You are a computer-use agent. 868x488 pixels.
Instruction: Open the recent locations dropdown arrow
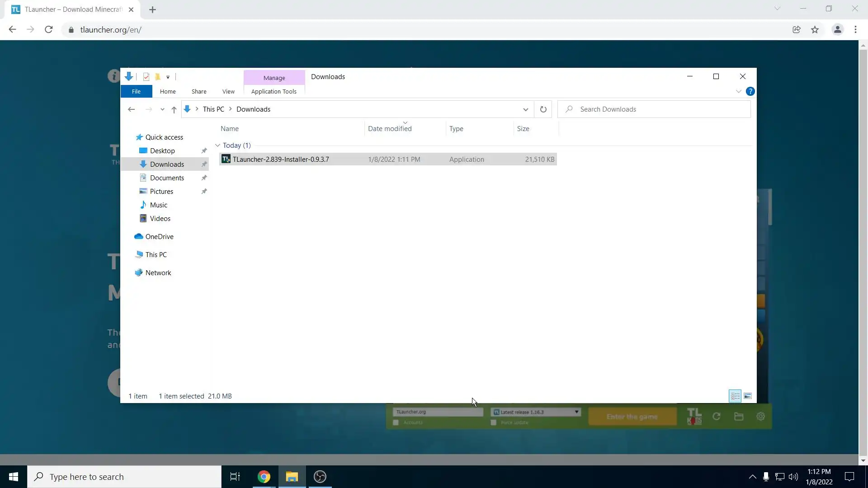coord(162,109)
